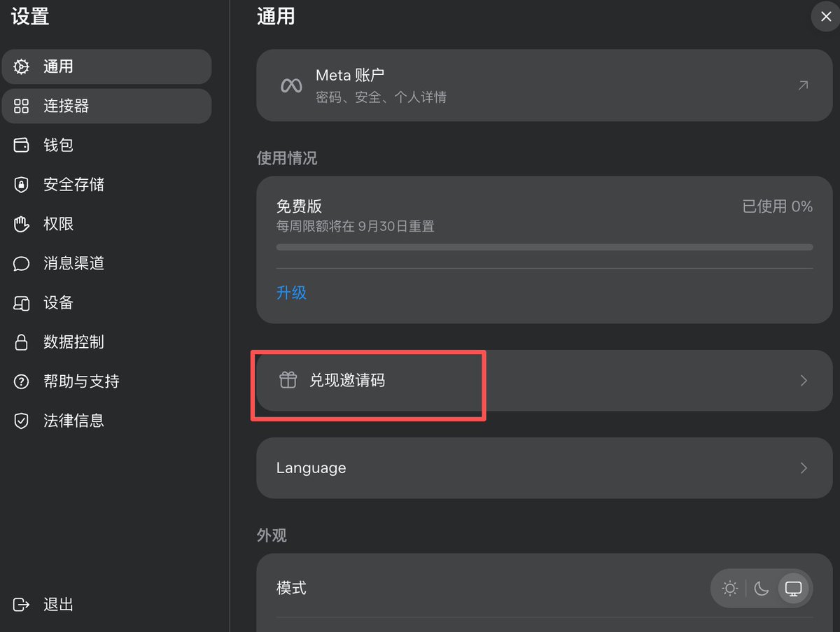Select dark mode moon option
840x632 pixels.
coord(762,589)
